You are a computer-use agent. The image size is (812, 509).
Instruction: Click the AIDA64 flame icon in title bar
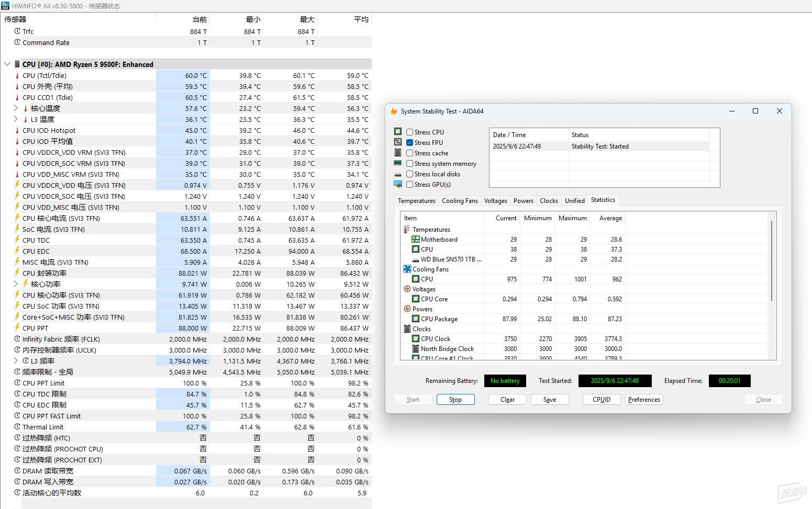pos(394,111)
